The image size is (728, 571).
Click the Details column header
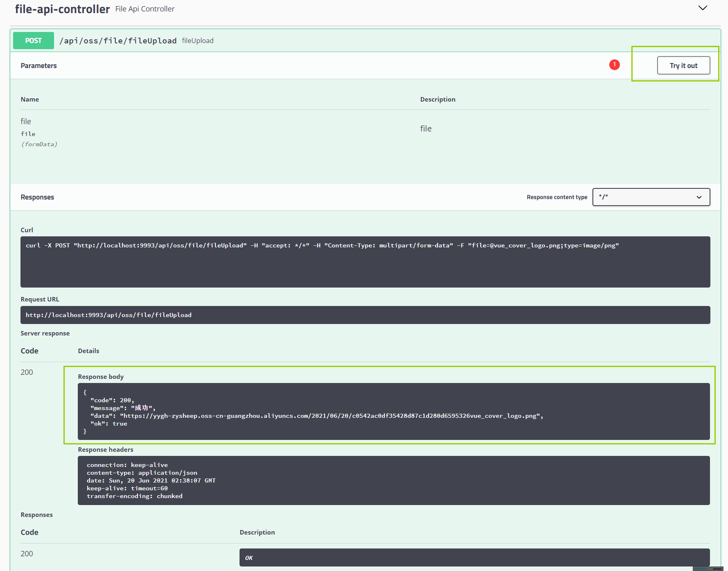coord(88,351)
